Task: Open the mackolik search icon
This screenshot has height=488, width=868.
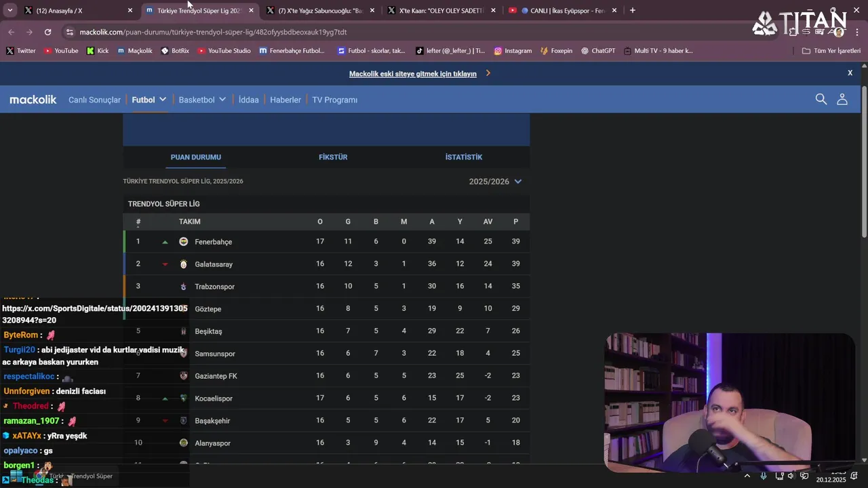Action: click(x=821, y=100)
